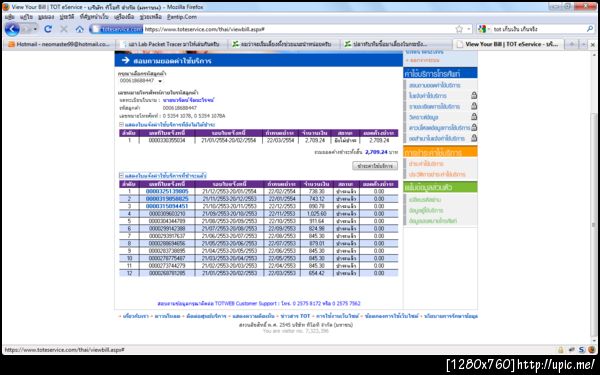
Task: Reload the page with the refresh icon
Action: coord(48,29)
